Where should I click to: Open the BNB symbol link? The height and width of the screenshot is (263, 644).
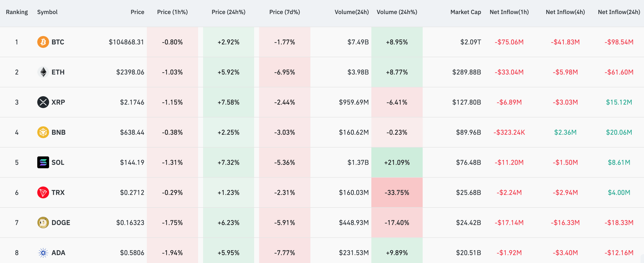pos(58,132)
